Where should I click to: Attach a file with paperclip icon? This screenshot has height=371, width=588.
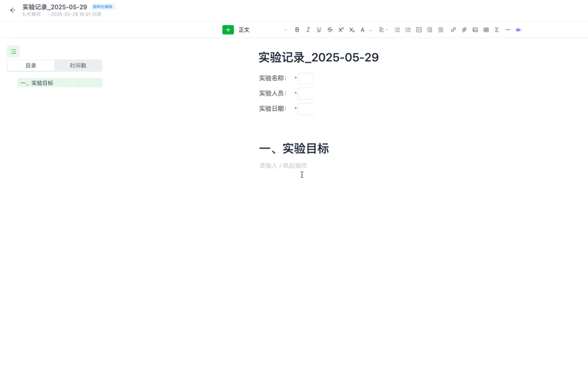pos(465,30)
